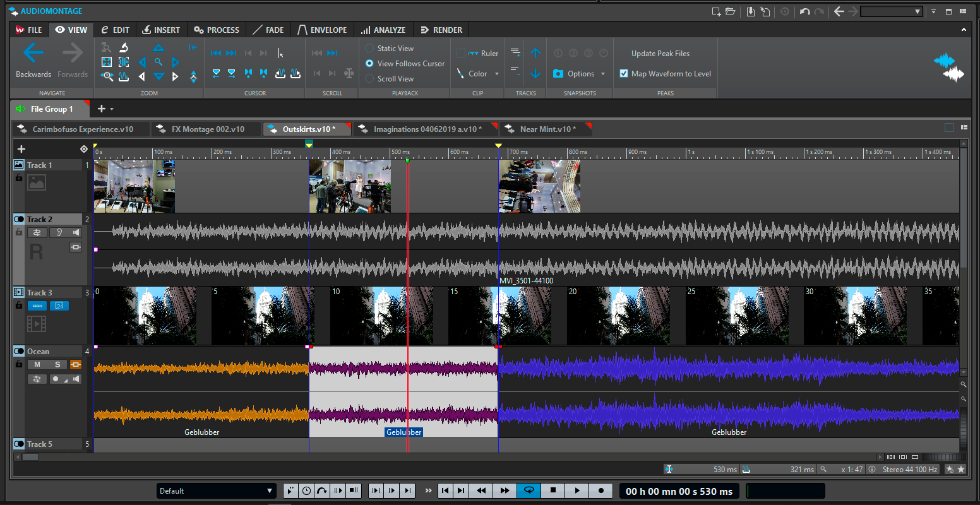Enable Scroll View radio option
The image size is (980, 505).
370,79
